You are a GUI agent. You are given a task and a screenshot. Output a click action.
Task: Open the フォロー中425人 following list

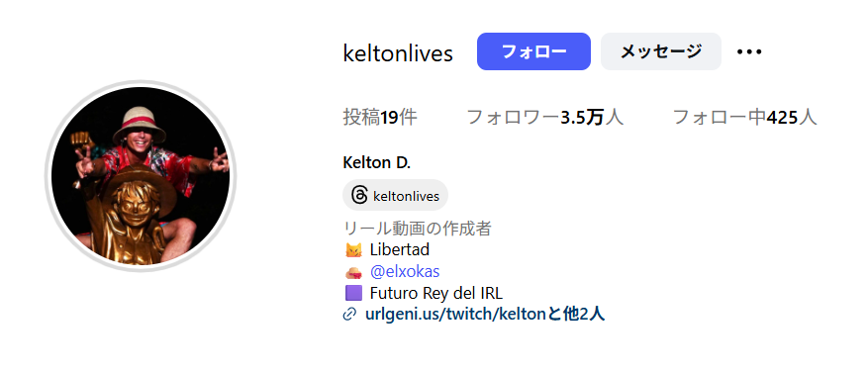[744, 118]
